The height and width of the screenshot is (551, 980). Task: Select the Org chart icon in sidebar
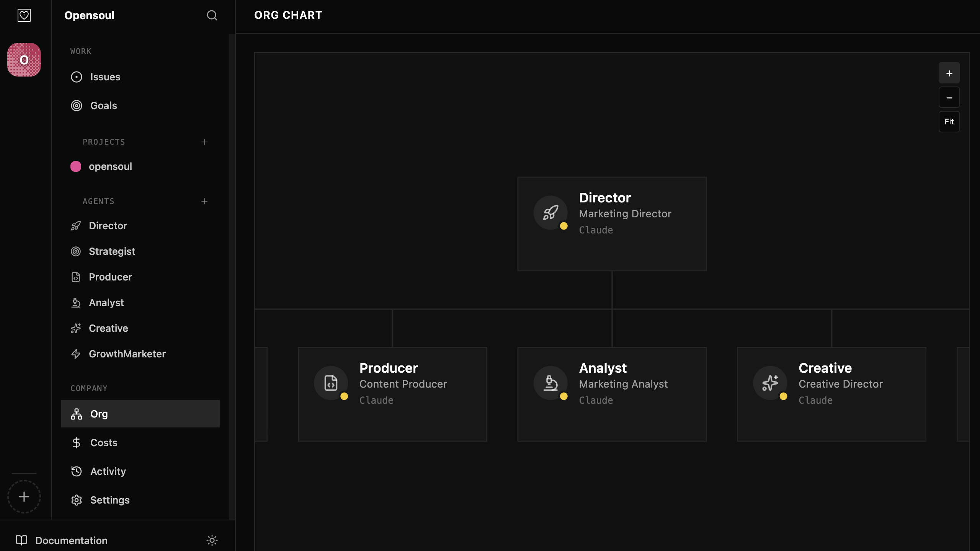(76, 414)
